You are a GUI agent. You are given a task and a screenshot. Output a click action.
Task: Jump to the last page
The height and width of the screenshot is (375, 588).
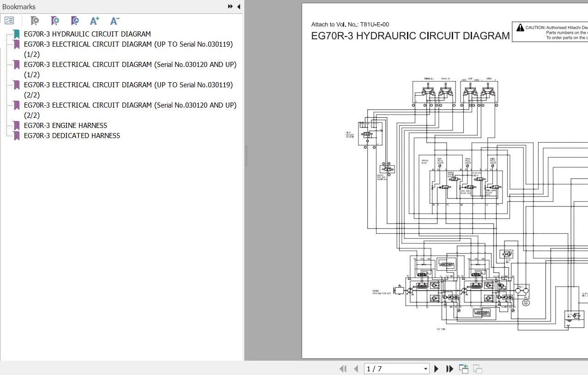point(449,369)
